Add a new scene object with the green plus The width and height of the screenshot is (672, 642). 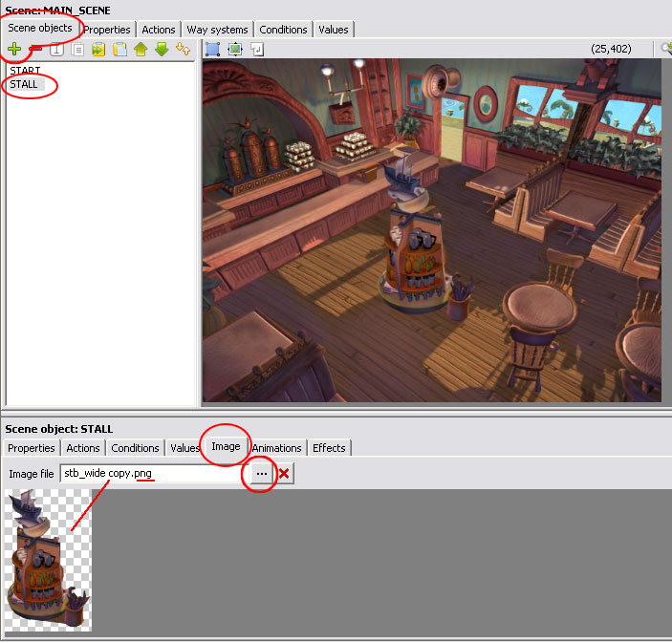tap(14, 50)
